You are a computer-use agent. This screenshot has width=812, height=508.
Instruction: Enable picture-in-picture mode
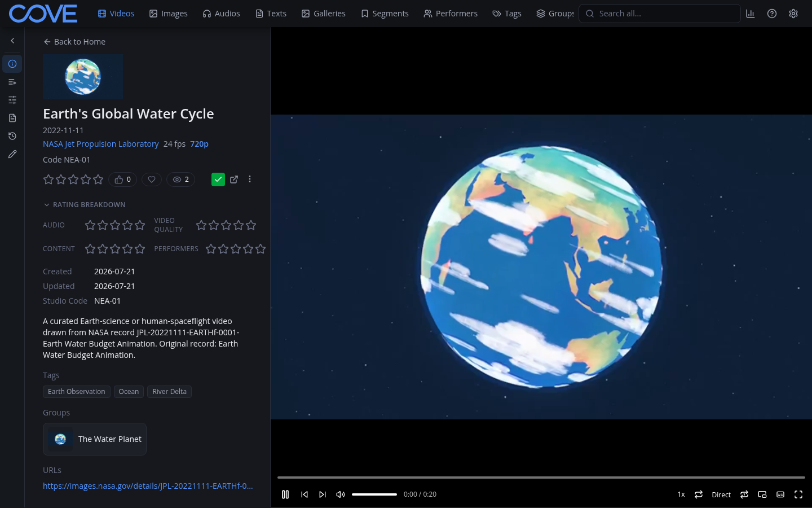[762, 494]
